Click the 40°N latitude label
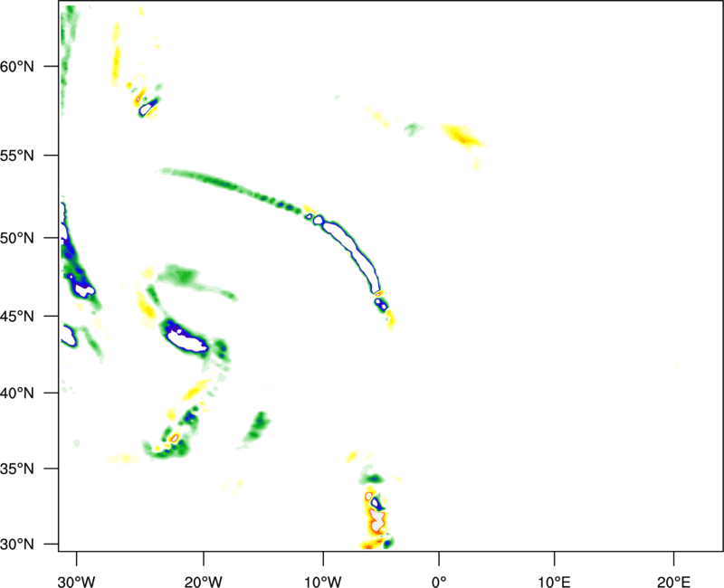Viewport: 724px width, 588px height. (x=17, y=394)
